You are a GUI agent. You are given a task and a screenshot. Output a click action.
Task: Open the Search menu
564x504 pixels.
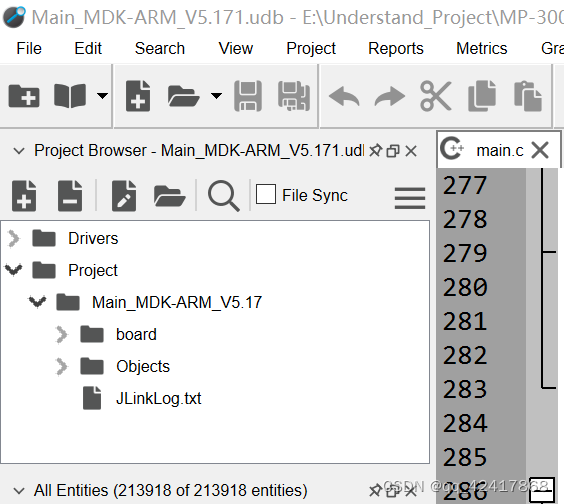click(160, 48)
